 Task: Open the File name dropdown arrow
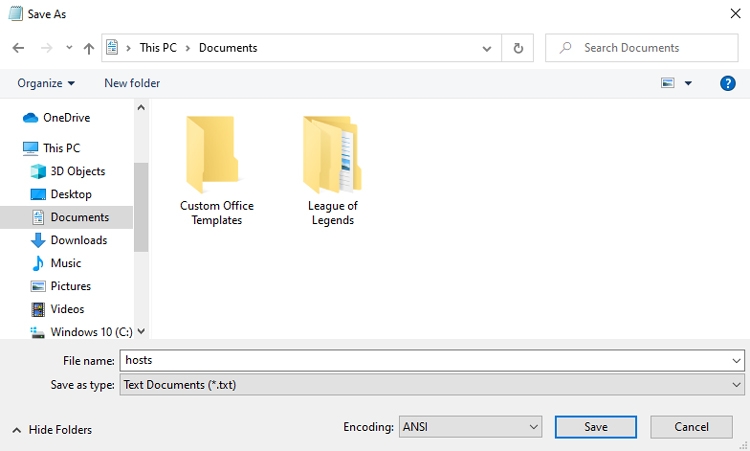[x=737, y=361]
